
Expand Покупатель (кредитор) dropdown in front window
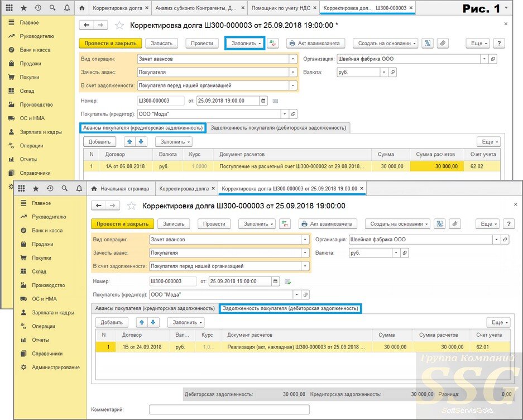click(297, 295)
